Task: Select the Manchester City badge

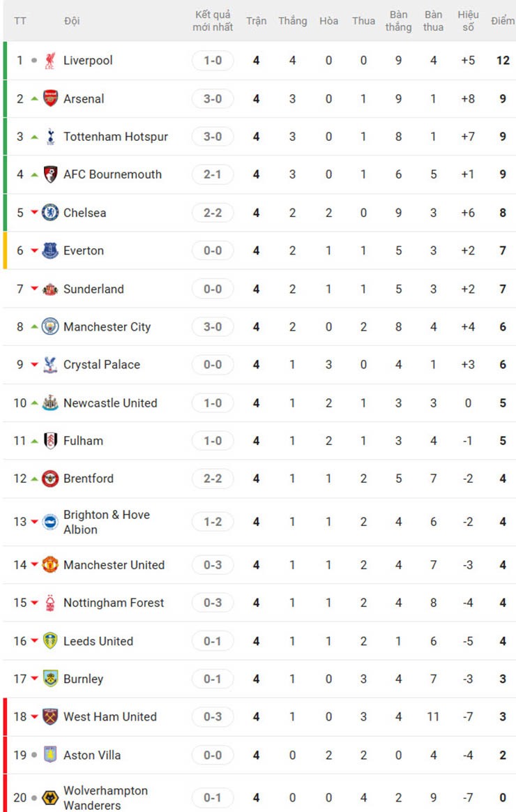Action: pos(49,326)
